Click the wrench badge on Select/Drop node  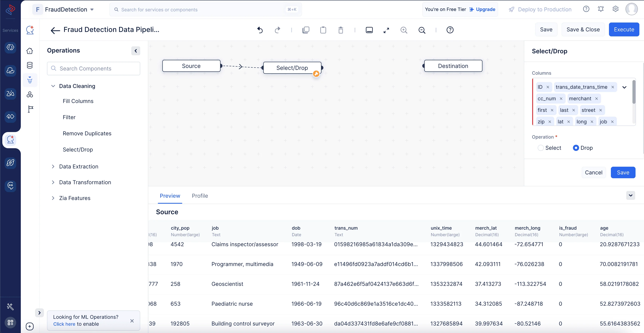(x=316, y=74)
